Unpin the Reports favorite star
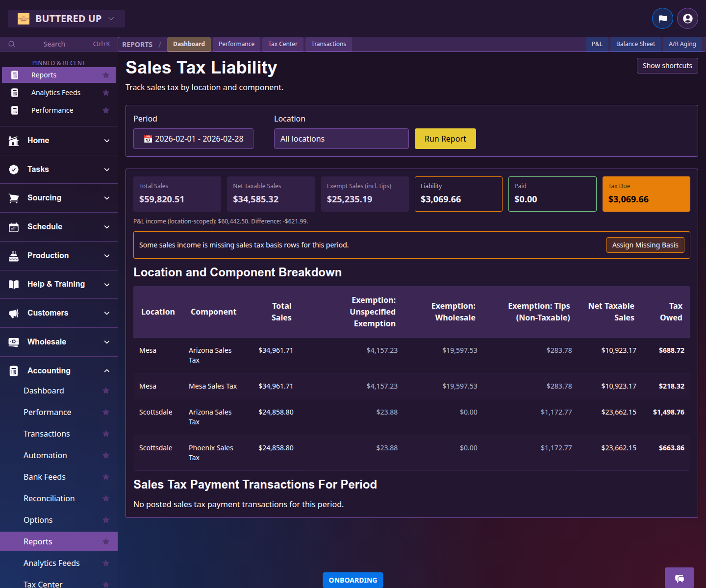706x588 pixels. click(x=106, y=75)
